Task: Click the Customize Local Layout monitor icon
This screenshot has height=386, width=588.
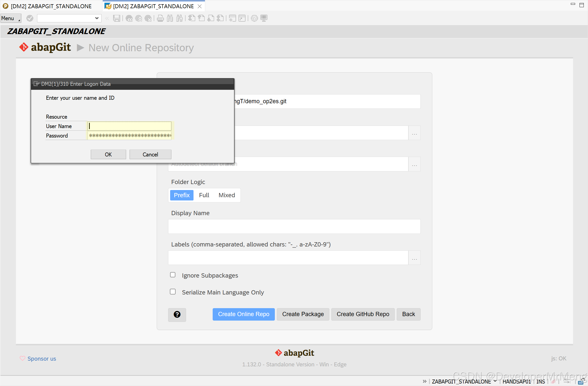Action: click(264, 18)
